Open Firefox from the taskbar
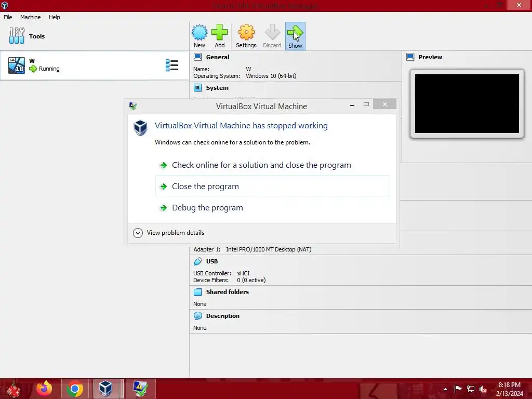The height and width of the screenshot is (399, 532). tap(44, 389)
